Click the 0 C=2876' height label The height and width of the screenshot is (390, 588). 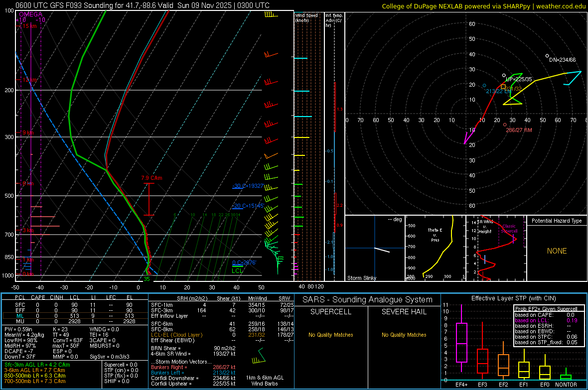point(244,262)
